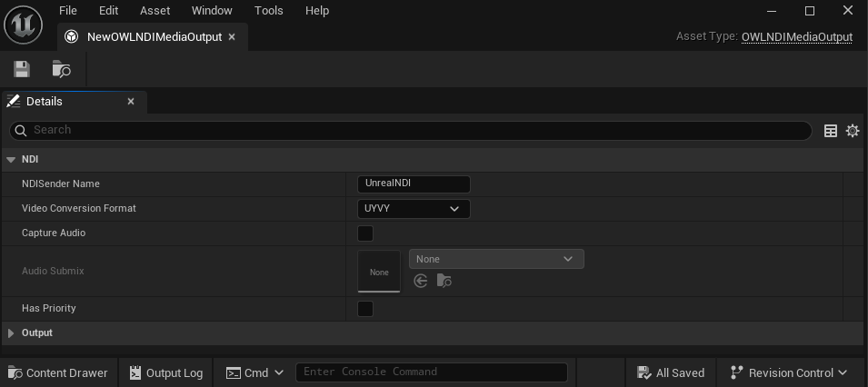Click Browse to asset in Content Browser icon

coord(61,69)
